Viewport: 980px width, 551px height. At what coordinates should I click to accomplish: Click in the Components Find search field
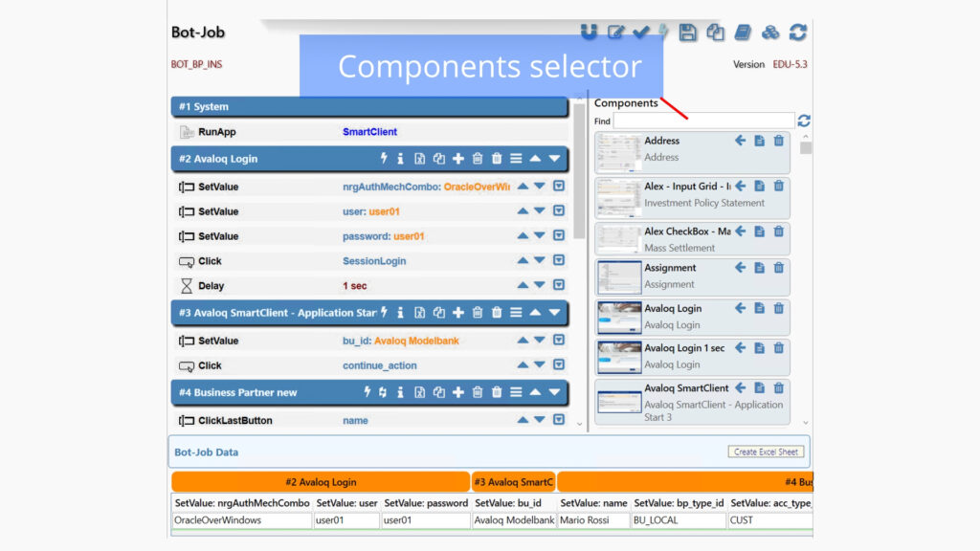click(x=703, y=121)
